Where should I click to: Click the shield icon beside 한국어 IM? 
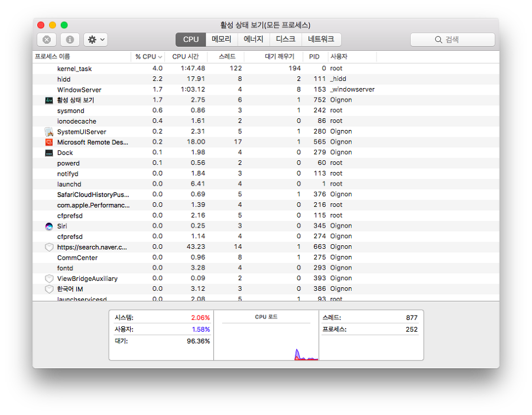point(49,289)
